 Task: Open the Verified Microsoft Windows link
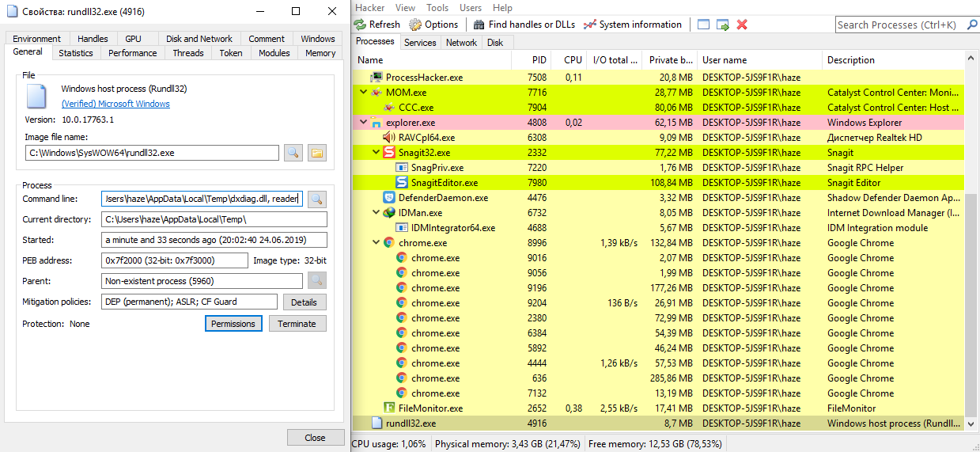click(x=115, y=104)
